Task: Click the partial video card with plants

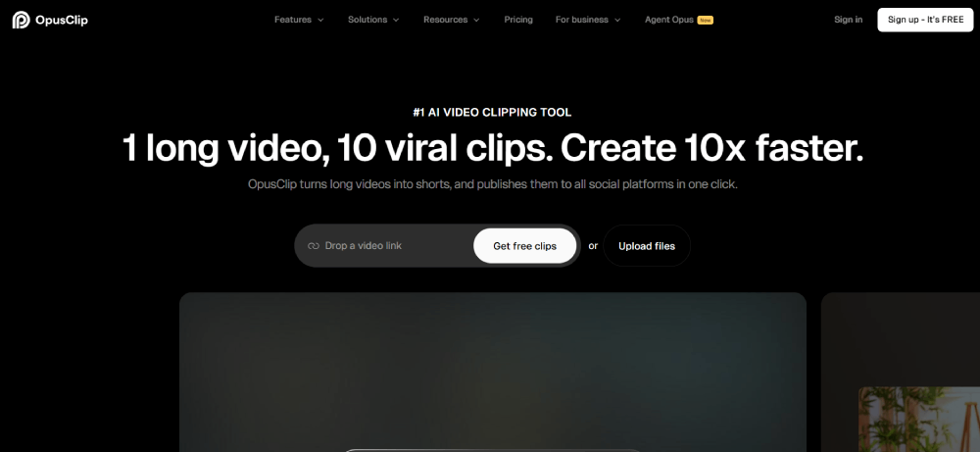Action: pos(901,372)
